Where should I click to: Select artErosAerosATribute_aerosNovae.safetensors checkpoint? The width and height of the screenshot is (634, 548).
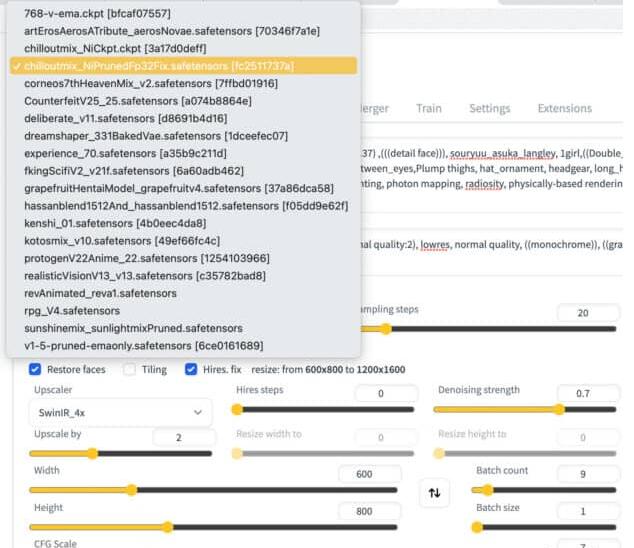(184, 31)
